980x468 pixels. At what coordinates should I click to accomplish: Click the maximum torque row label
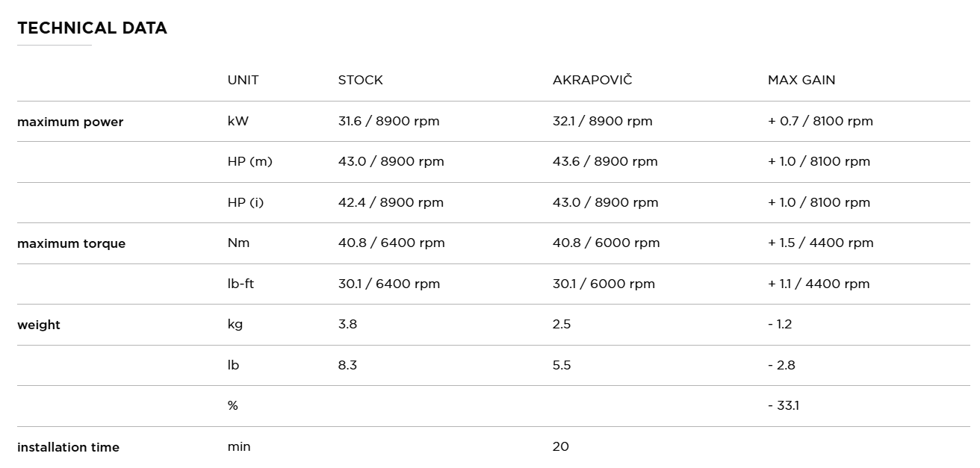71,243
